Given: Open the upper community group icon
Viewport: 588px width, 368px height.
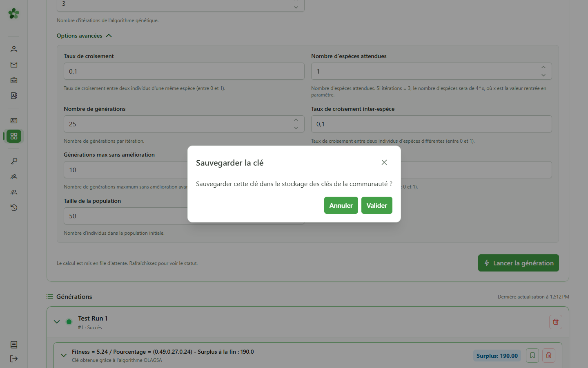Looking at the screenshot, I should [14, 177].
